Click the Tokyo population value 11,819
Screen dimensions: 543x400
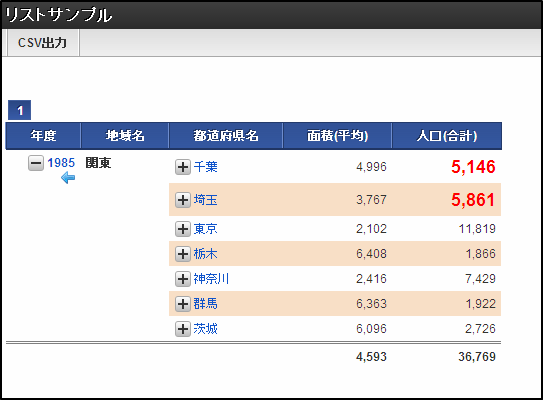pos(477,229)
